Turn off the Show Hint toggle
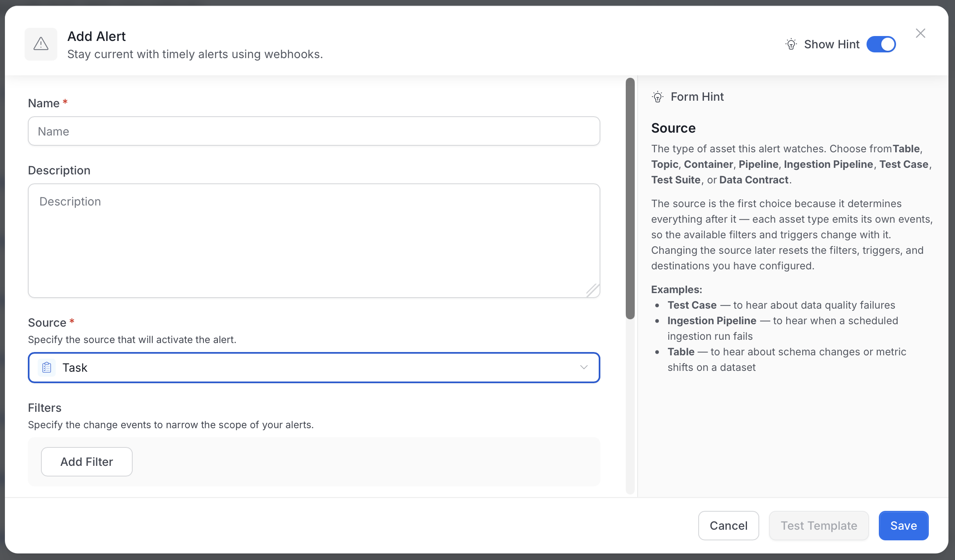The image size is (955, 560). [881, 44]
